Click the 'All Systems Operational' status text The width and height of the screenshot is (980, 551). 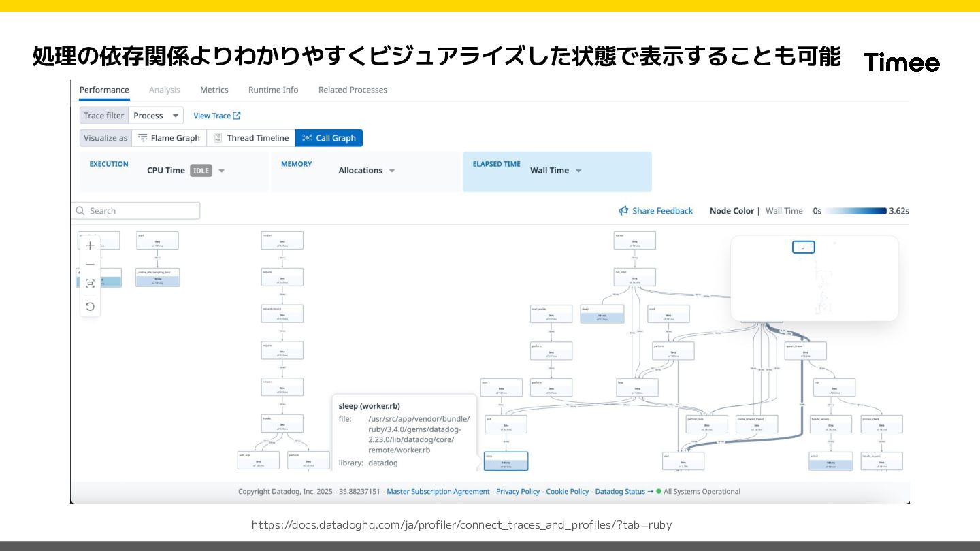click(702, 491)
